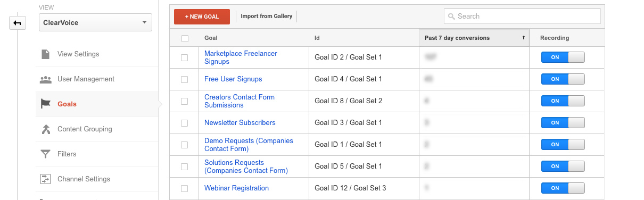
Task: Open the ClearVoice view dropdown
Action: click(x=95, y=23)
